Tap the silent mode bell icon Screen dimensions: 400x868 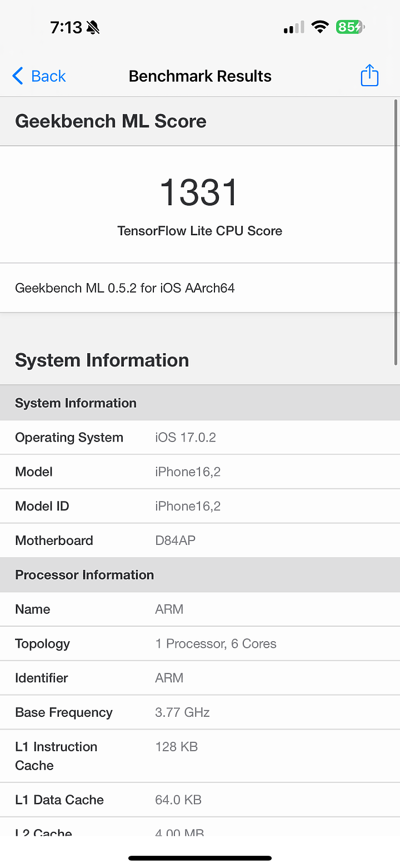point(93,27)
